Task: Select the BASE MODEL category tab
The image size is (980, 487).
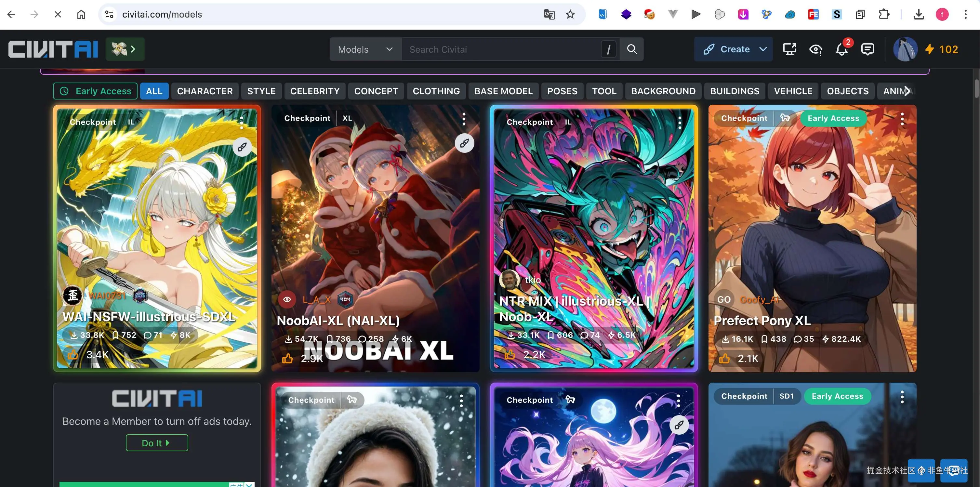Action: pos(503,91)
